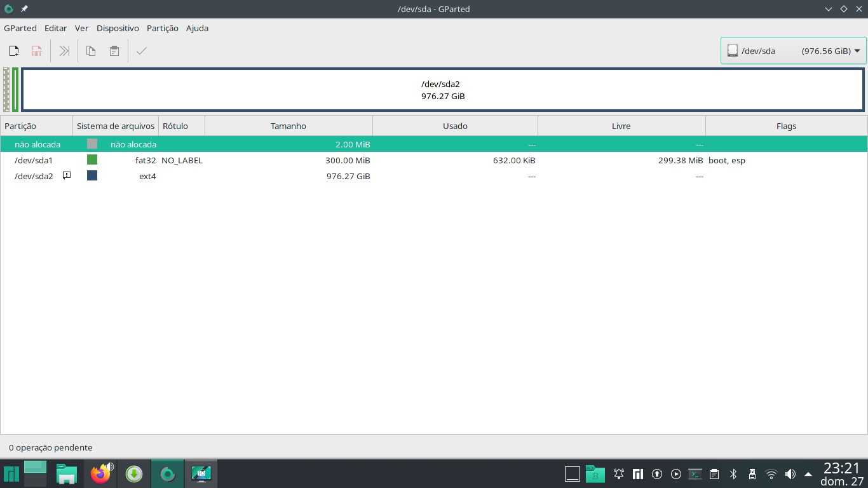
Task: Expand the hidden system tray icons arrow
Action: pyautogui.click(x=808, y=474)
